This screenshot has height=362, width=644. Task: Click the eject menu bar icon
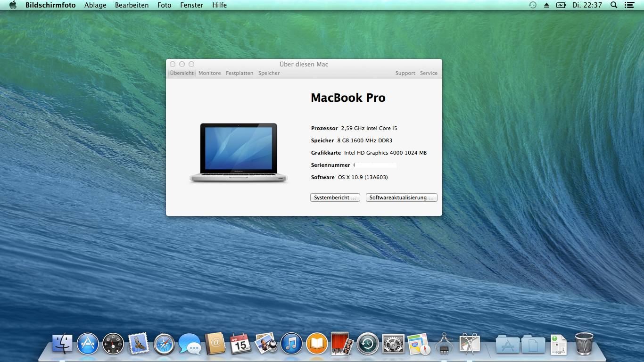(x=547, y=5)
